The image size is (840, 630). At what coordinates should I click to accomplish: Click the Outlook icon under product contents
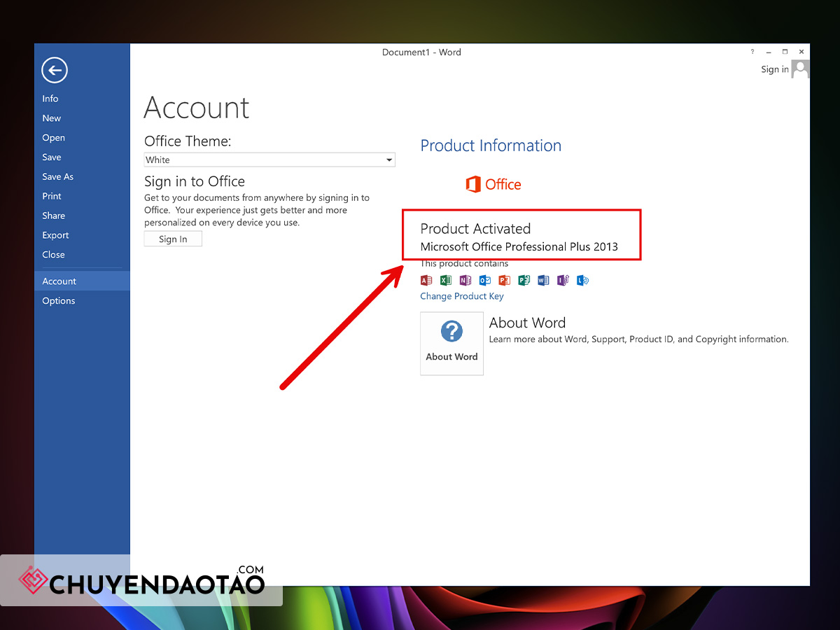click(485, 281)
